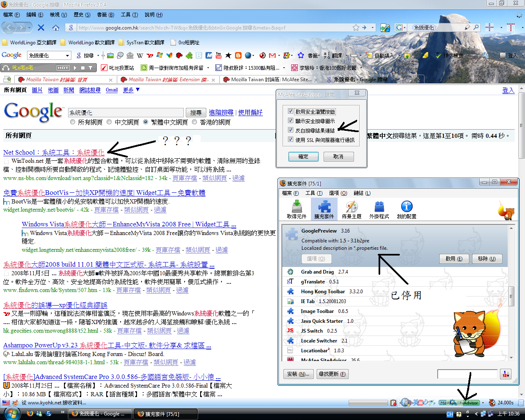Toggle 啟用安全瀏覽按鈕 checkbox
Viewport: 525px width, 420px height.
pos(290,111)
